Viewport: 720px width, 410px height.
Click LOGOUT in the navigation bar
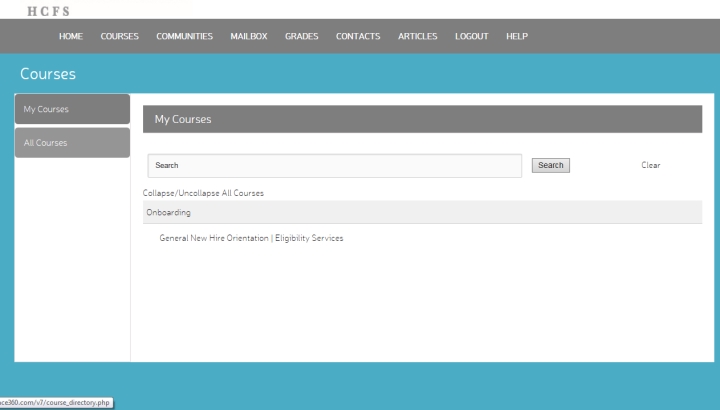(472, 37)
